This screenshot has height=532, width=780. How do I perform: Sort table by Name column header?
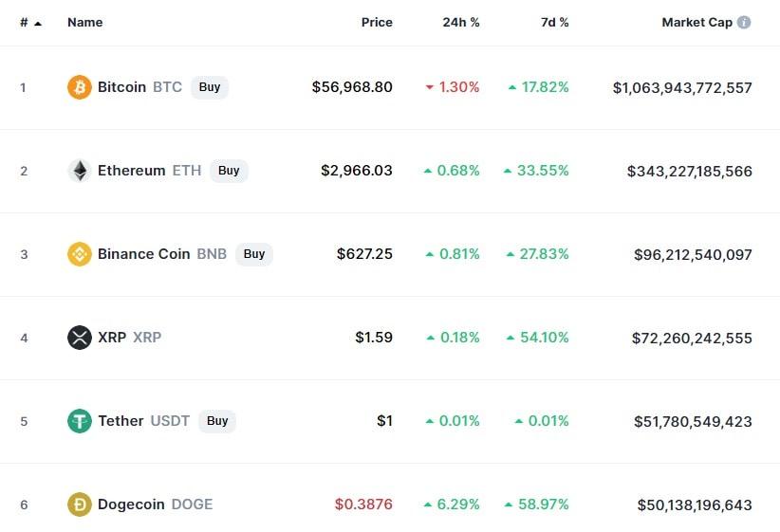[x=84, y=22]
